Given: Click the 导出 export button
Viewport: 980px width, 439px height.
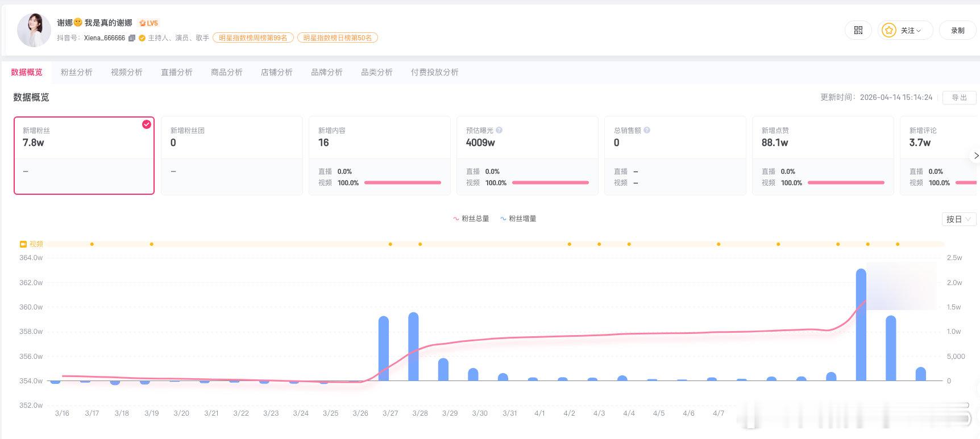Looking at the screenshot, I should point(960,98).
